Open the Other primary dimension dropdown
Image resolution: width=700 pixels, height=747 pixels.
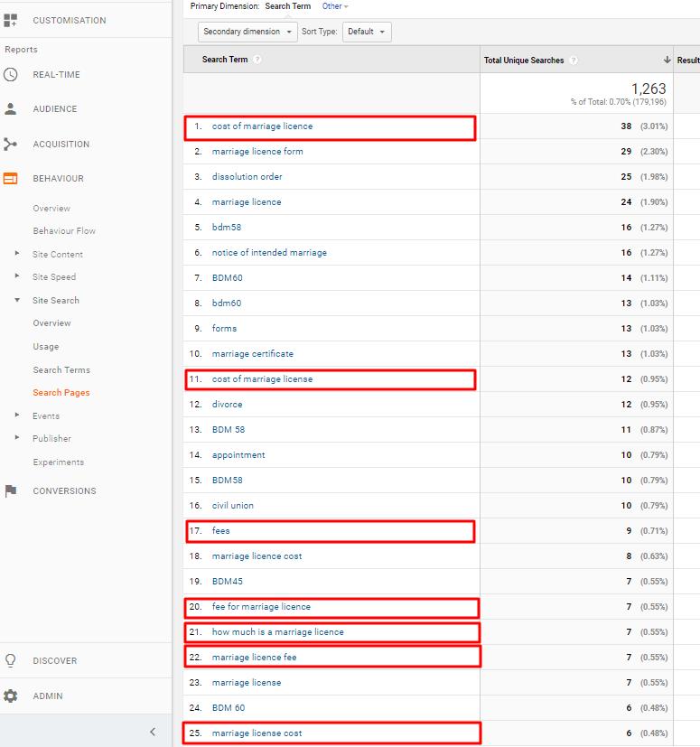(x=335, y=6)
